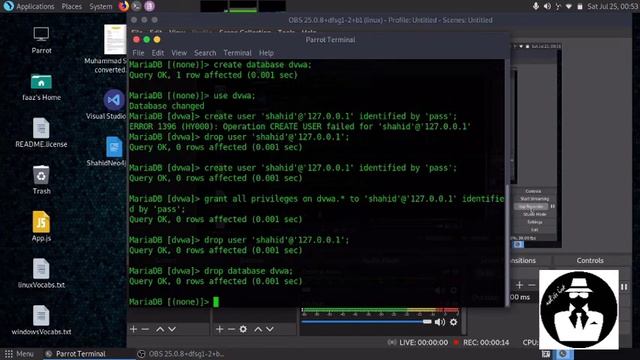Viewport: 640px width, 360px height.
Task: Click the Parrot logo in top panel
Action: pyautogui.click(x=8, y=6)
